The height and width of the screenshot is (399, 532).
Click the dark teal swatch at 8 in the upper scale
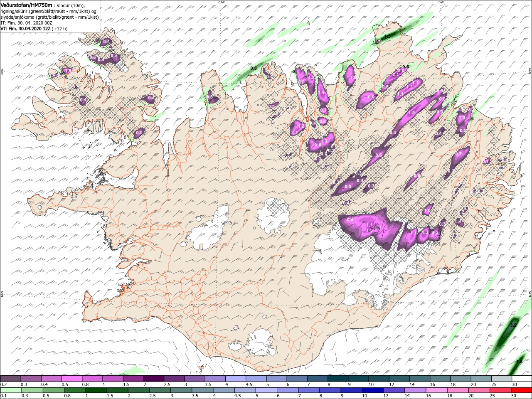click(337, 379)
